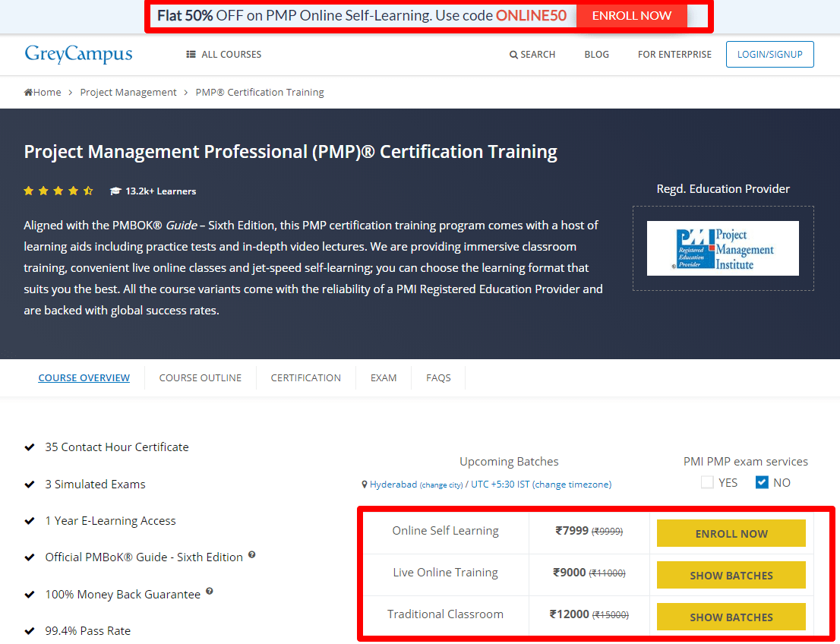Click 3 Simulated Exams text
This screenshot has height=644, width=840.
coord(96,484)
